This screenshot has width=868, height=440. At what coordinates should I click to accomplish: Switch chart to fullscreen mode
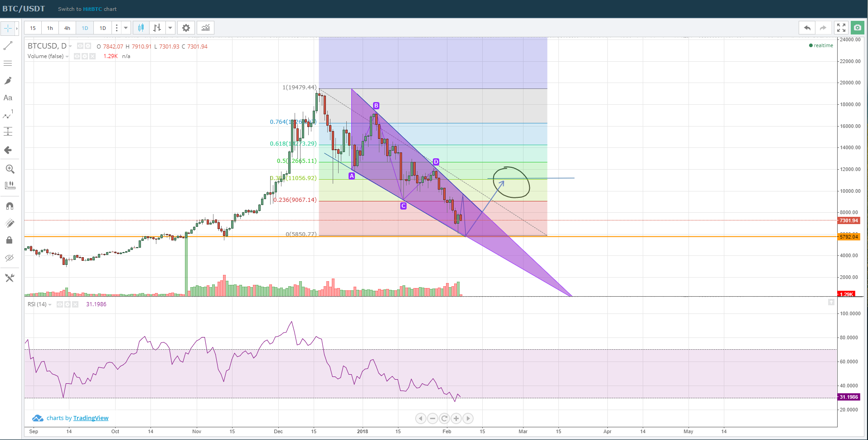point(841,28)
